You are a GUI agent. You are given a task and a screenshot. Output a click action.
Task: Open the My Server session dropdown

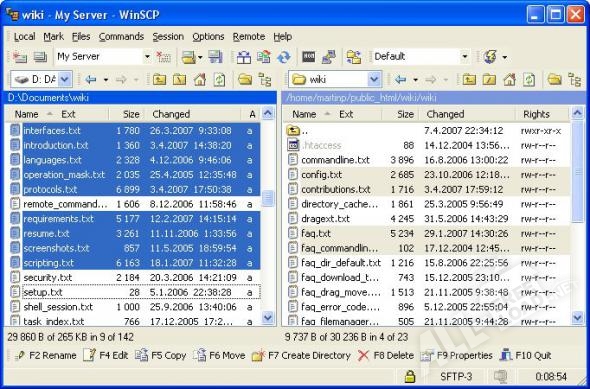(x=147, y=57)
